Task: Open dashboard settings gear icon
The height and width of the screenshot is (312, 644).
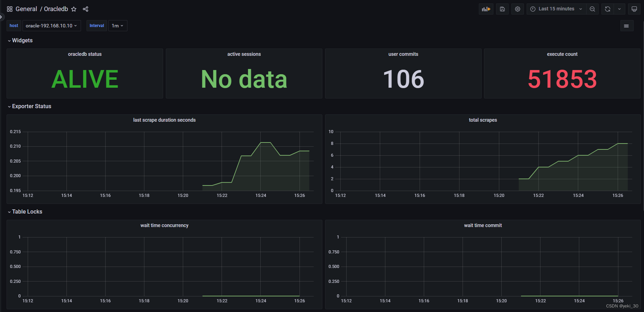Action: (x=518, y=9)
